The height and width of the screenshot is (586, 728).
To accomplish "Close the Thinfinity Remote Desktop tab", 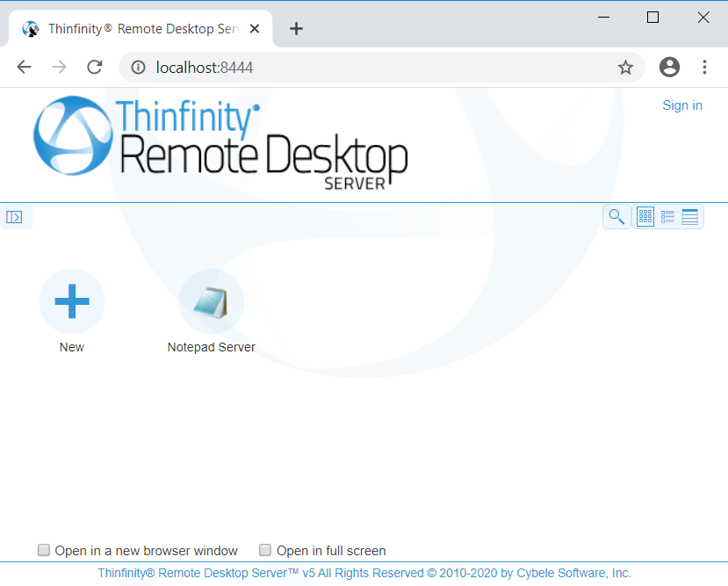I will (x=255, y=29).
